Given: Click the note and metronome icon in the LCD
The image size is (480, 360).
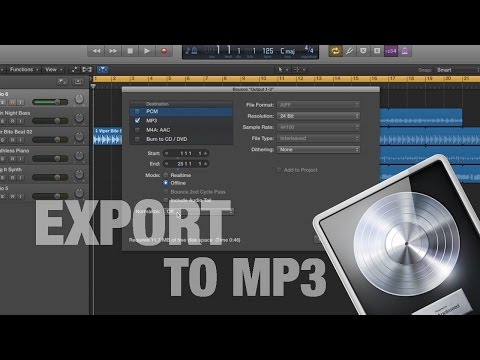Looking at the screenshot, I should point(191,51).
